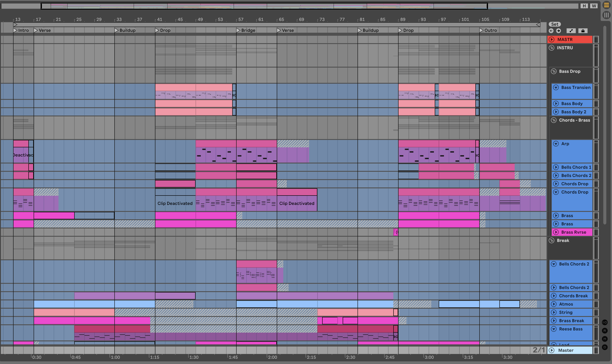
Task: Toggle Track Delay D button
Action: (x=605, y=347)
